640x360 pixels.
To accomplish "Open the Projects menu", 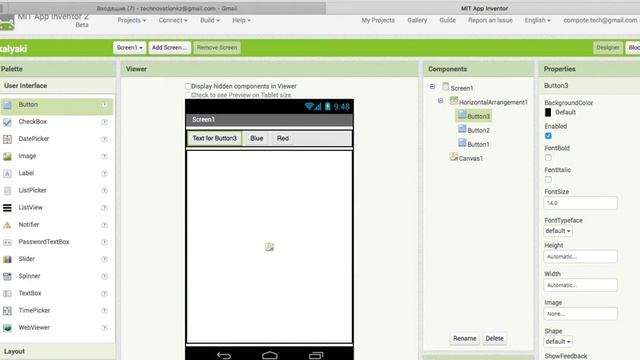I will [131, 20].
